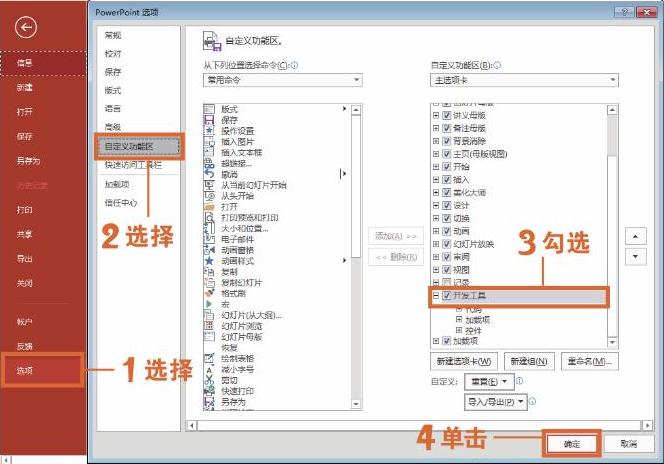The height and width of the screenshot is (464, 664).
Task: Open 导出 in backstage menu
Action: 25,259
